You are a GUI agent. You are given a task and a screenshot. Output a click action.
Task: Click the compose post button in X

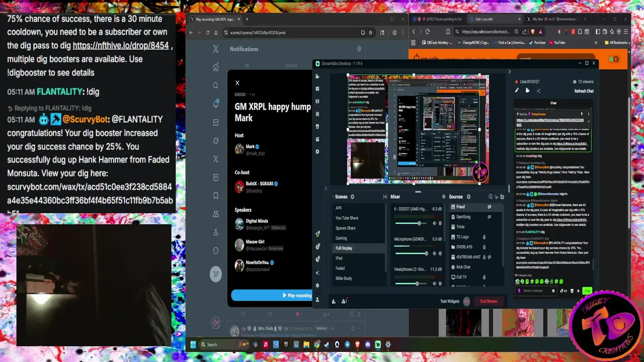(216, 274)
